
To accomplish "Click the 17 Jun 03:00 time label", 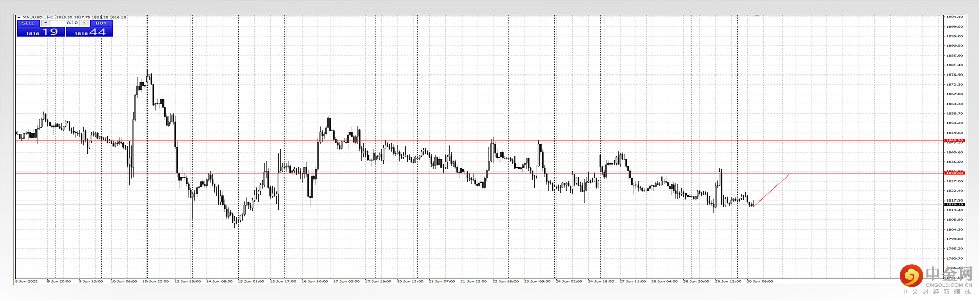I will pos(347,281).
